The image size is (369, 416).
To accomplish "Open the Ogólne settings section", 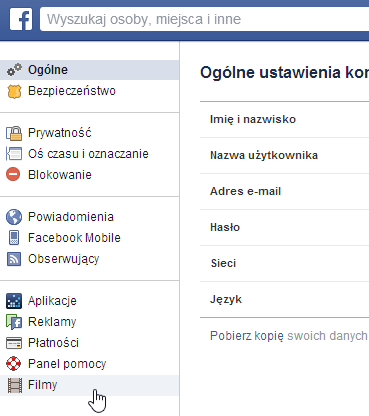I will [89, 70].
